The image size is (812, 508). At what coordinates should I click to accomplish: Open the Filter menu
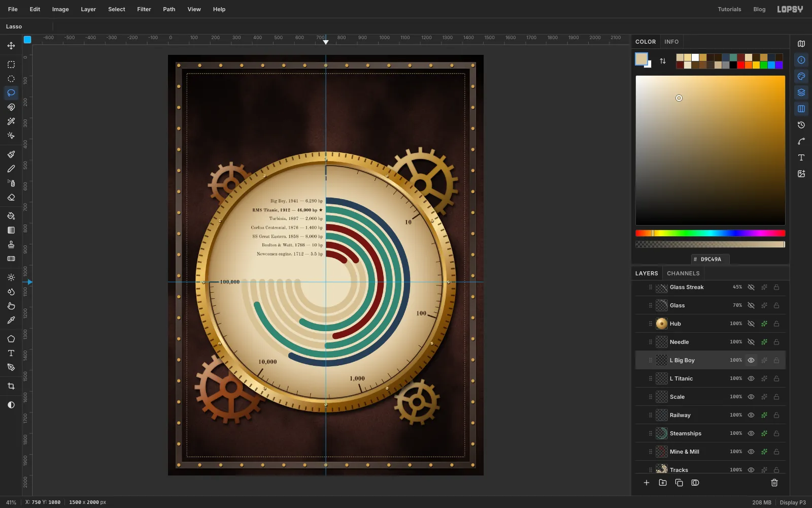click(x=144, y=9)
